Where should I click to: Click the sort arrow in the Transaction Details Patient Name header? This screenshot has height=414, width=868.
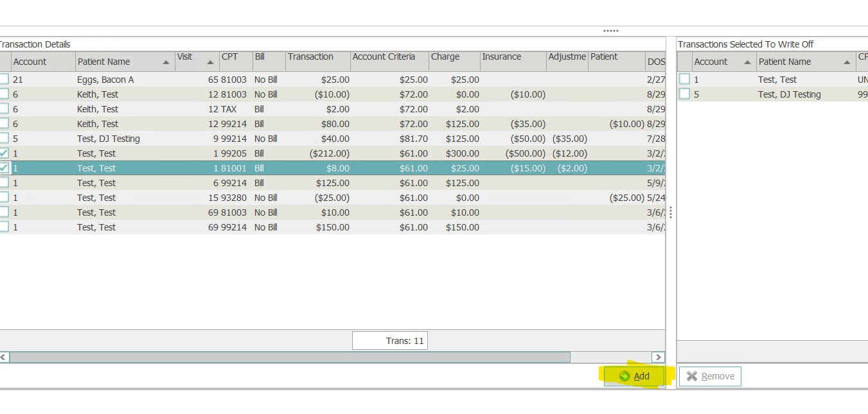click(166, 62)
